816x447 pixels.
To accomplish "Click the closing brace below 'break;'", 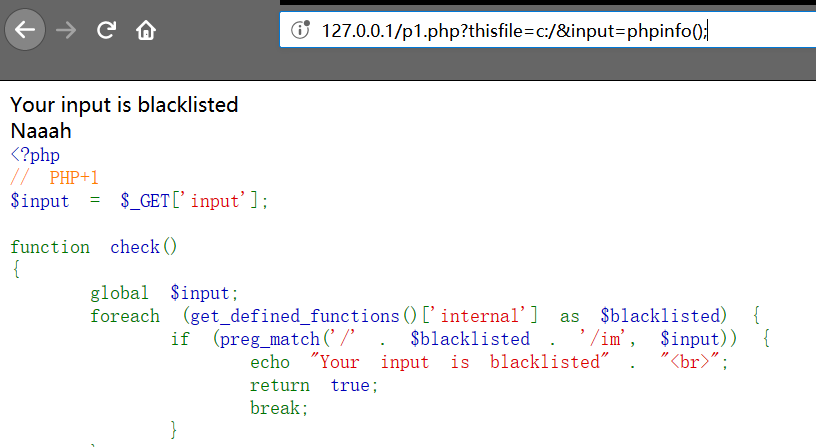I will (x=175, y=431).
